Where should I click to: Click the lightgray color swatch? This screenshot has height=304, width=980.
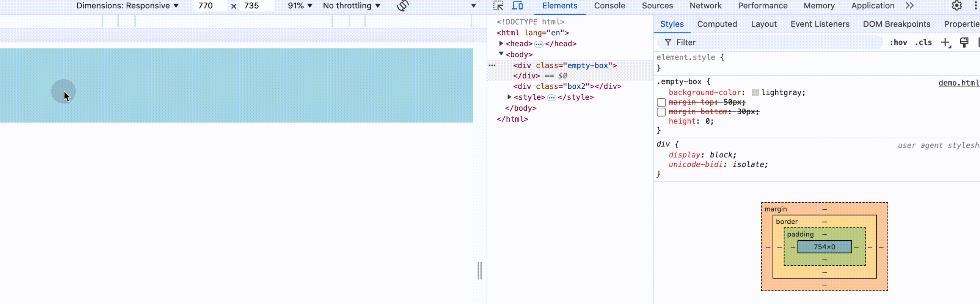click(x=755, y=92)
